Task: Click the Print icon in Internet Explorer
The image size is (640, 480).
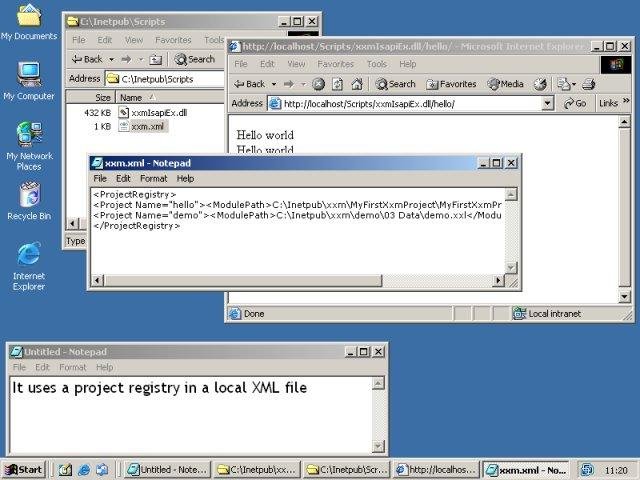Action: (x=589, y=84)
